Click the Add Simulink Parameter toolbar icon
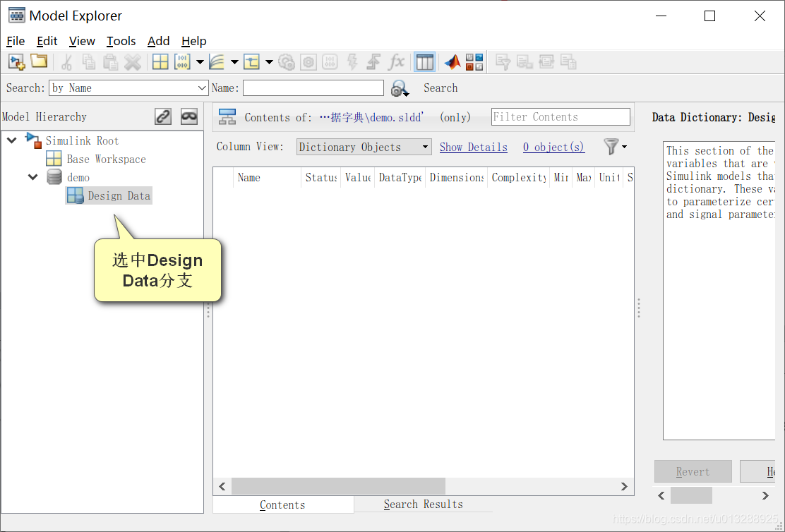Image resolution: width=785 pixels, height=532 pixels. point(182,62)
